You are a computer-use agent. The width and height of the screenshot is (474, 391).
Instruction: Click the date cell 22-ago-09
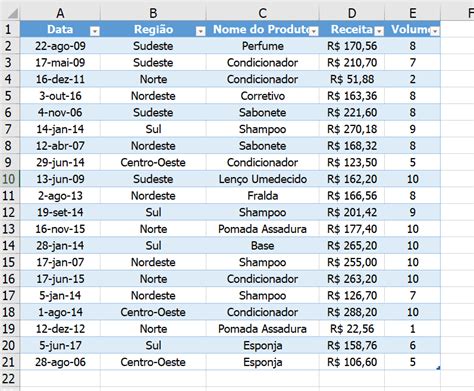60,46
